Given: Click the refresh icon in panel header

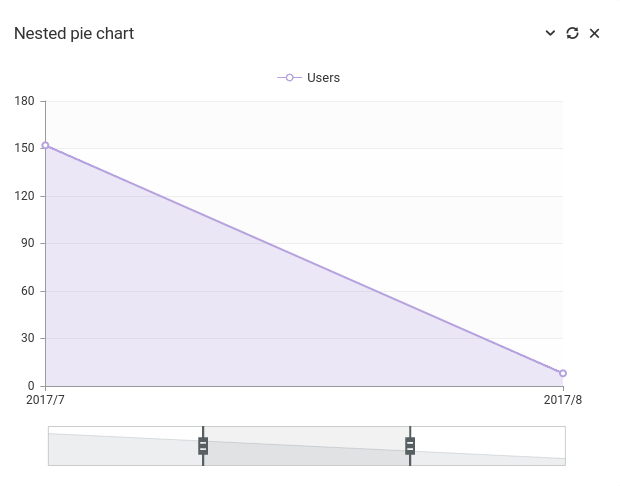Looking at the screenshot, I should pyautogui.click(x=572, y=33).
